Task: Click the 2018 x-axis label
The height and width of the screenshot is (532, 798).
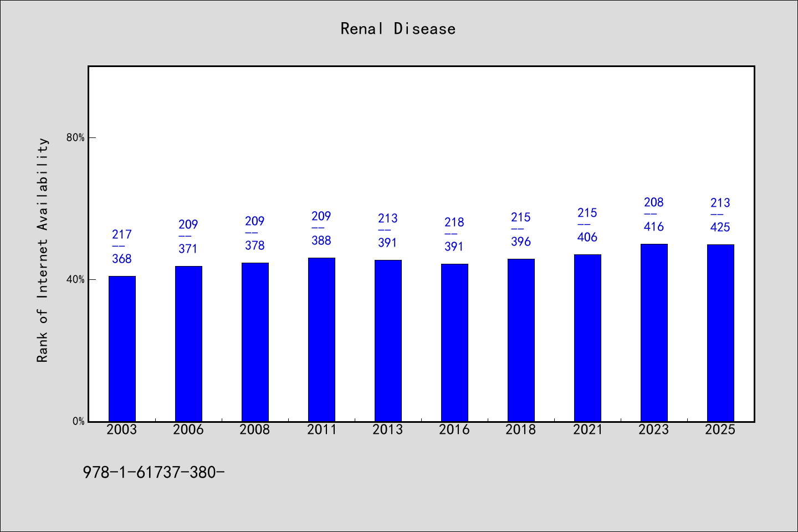Action: tap(521, 429)
